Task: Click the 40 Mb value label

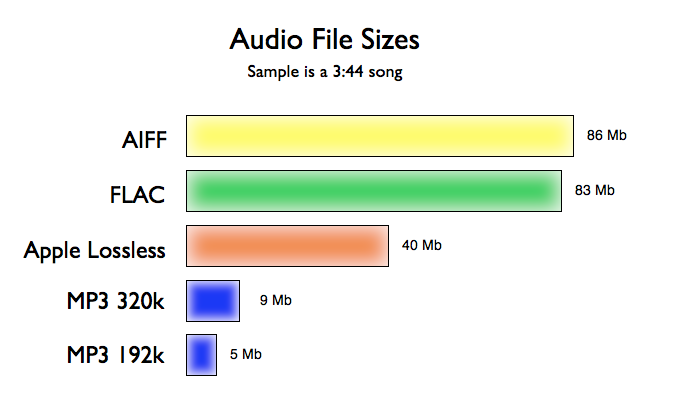Action: coord(421,245)
